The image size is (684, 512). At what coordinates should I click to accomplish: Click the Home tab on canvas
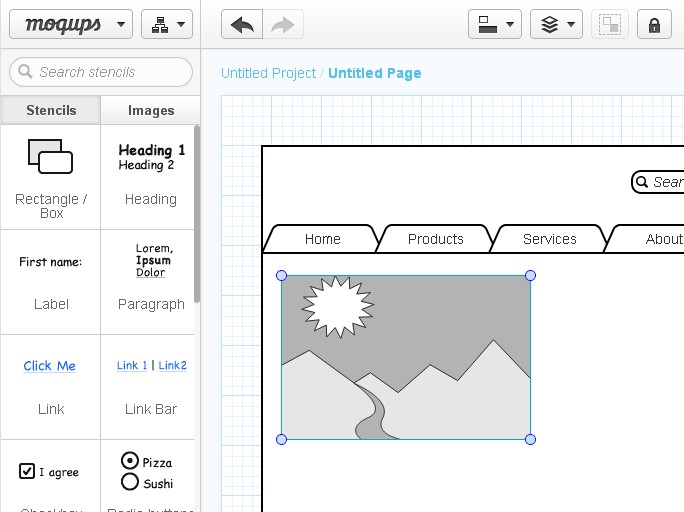tap(322, 239)
